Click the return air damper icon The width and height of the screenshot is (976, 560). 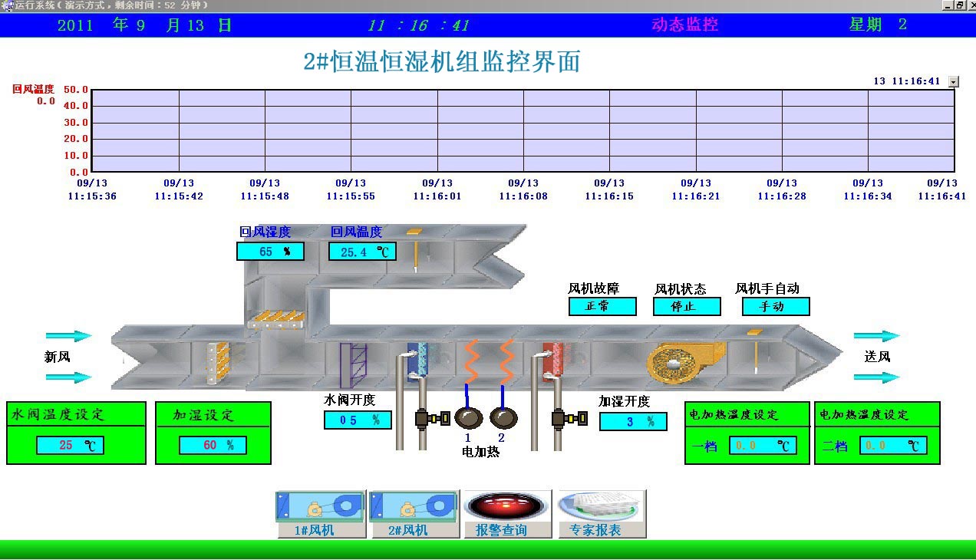[x=276, y=320]
